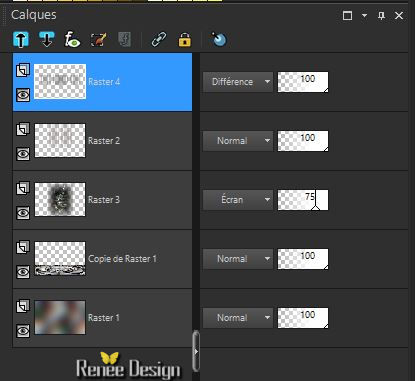The height and width of the screenshot is (381, 415).
Task: Click the edit selection toolbar icon
Action: coord(99,39)
